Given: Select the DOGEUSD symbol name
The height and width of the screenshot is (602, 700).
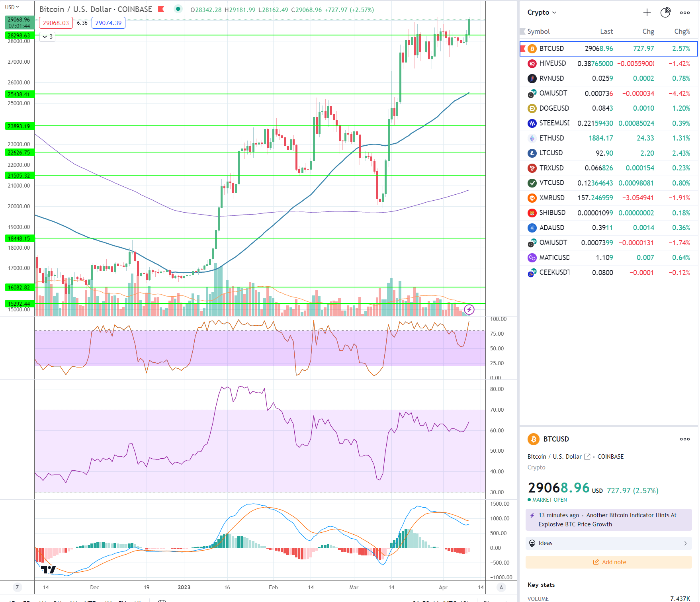Looking at the screenshot, I should click(554, 108).
